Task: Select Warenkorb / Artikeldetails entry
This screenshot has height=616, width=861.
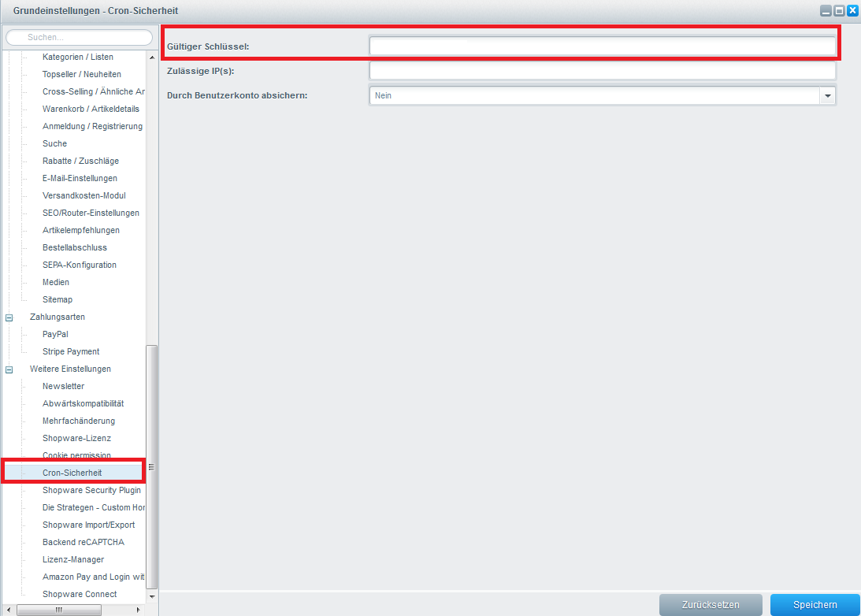Action: pos(91,109)
